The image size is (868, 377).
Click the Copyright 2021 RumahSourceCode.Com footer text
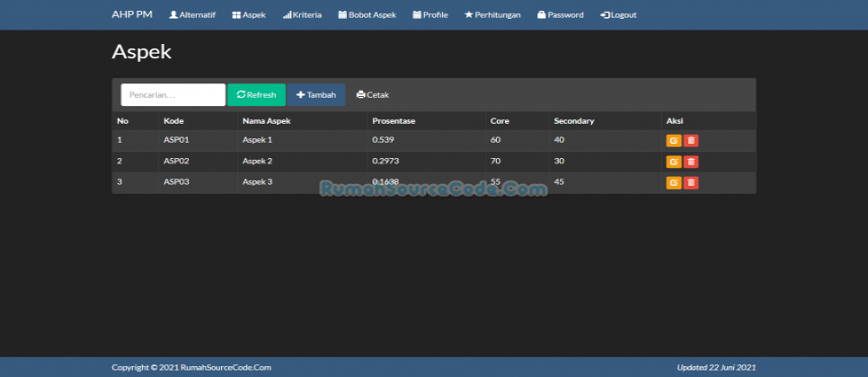pos(191,367)
